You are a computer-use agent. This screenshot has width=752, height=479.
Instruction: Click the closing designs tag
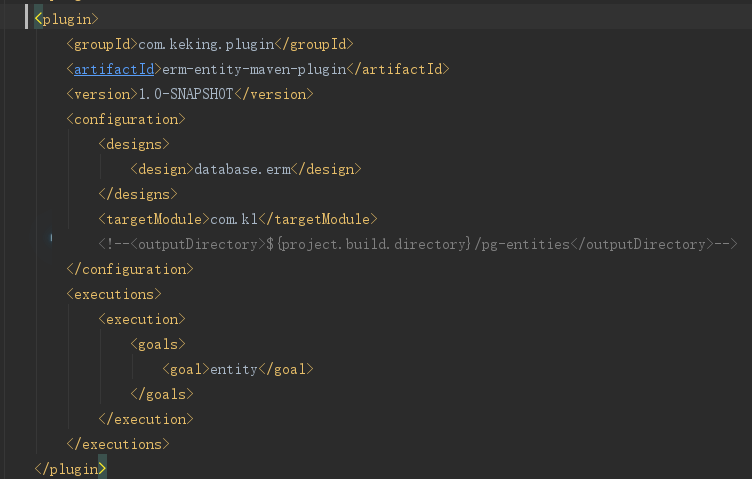pyautogui.click(x=138, y=194)
